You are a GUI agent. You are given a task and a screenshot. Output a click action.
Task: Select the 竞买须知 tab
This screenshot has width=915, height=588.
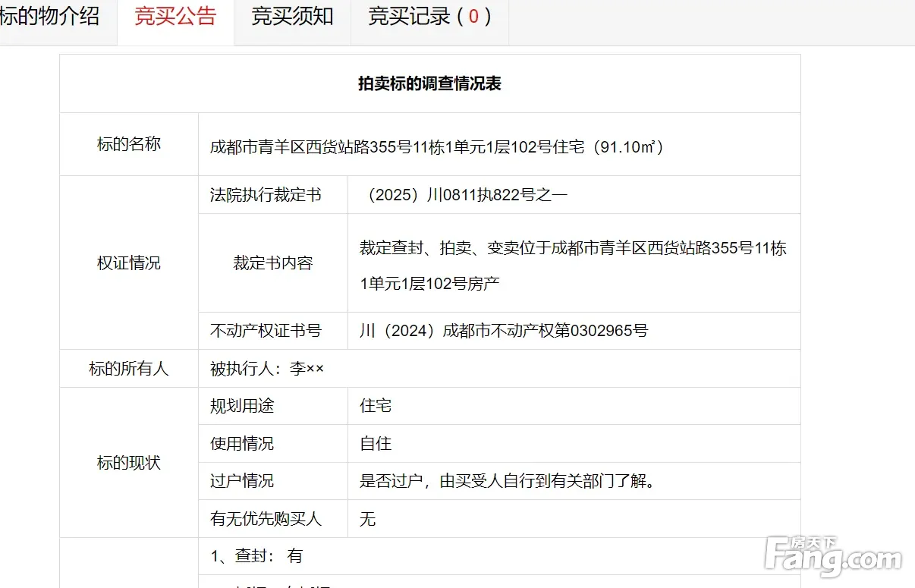292,17
